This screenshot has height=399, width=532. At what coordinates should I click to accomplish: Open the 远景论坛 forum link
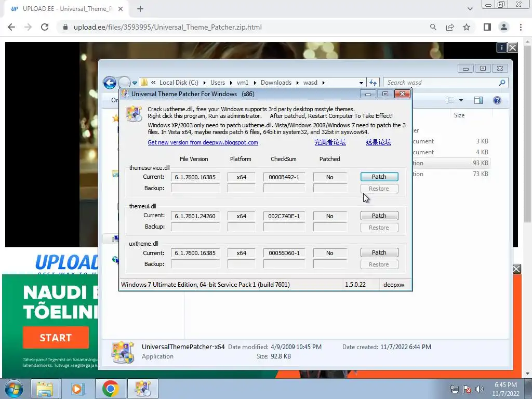378,142
